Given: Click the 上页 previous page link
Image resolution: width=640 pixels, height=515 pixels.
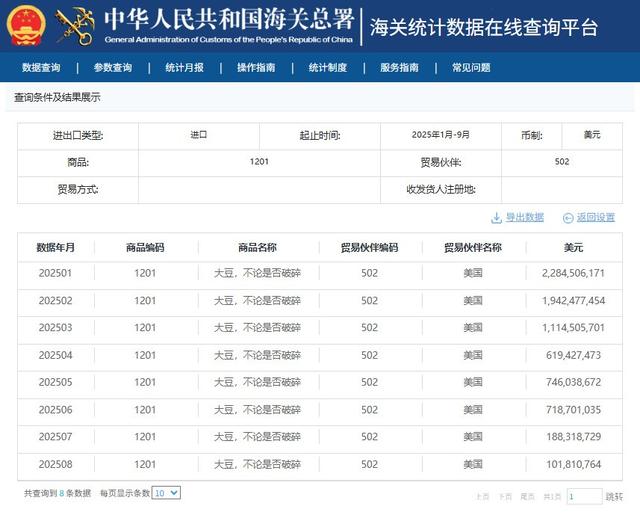Looking at the screenshot, I should coord(483,496).
